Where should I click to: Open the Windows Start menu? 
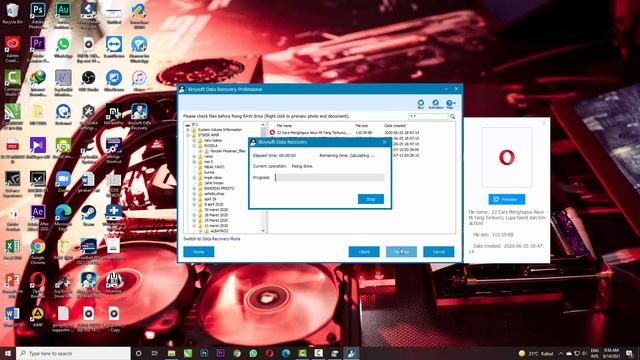[8, 353]
